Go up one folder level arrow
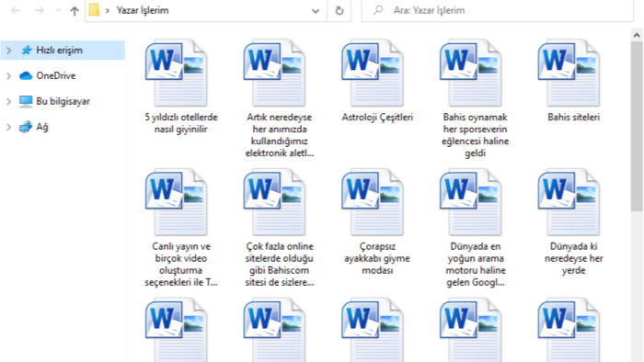The width and height of the screenshot is (644, 362). (75, 11)
